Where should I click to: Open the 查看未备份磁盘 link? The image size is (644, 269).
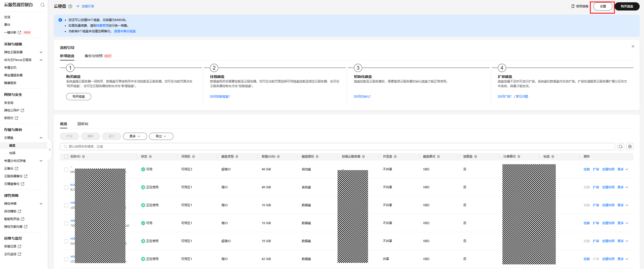pos(125,31)
